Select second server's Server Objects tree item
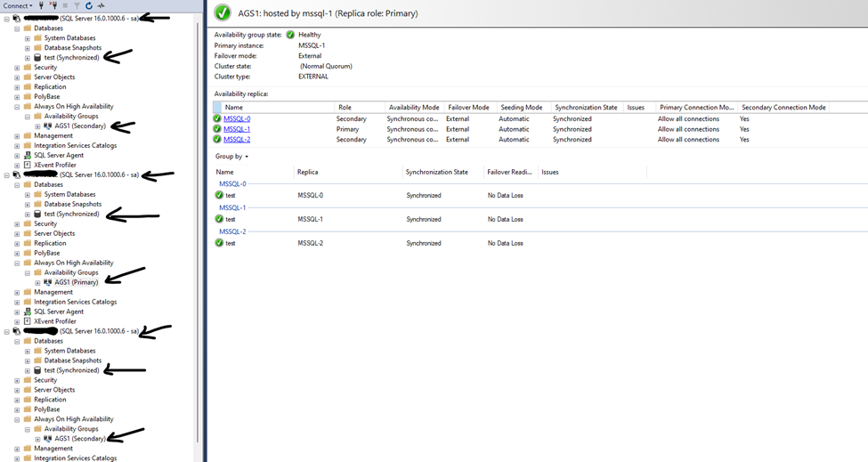Image resolution: width=868 pixels, height=462 pixels. (x=54, y=233)
